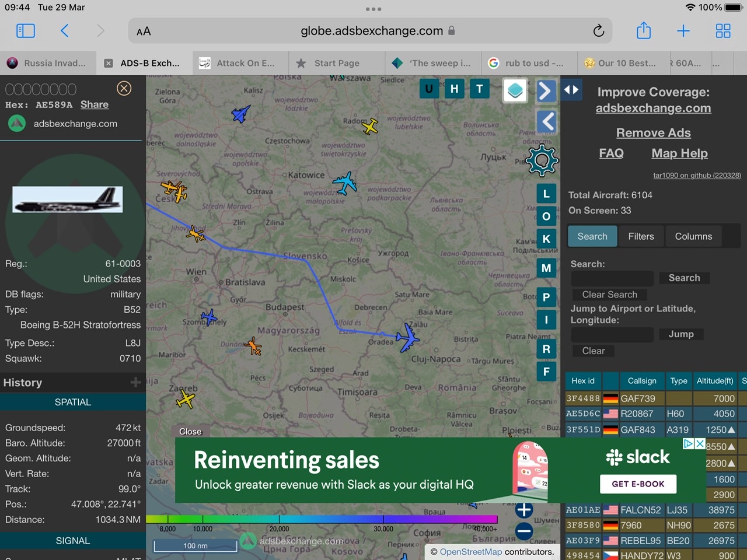Viewport: 747px width, 560px height.
Task: Open the Map Help link
Action: click(679, 153)
